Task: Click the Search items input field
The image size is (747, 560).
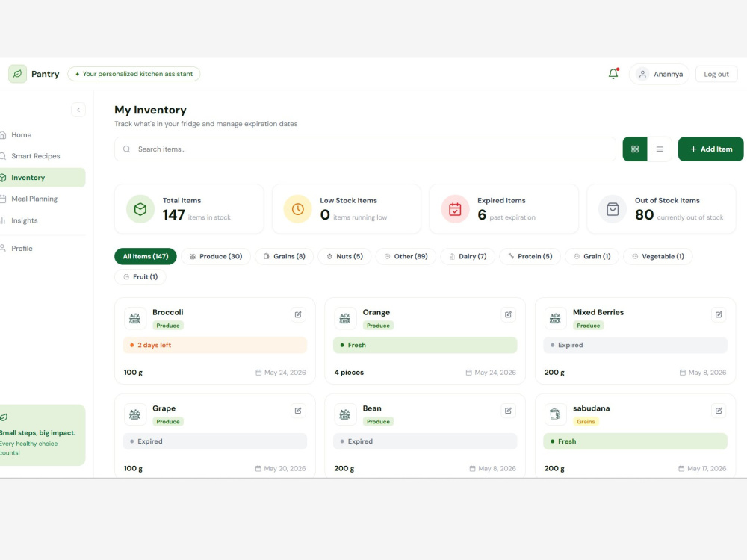Action: 365,149
